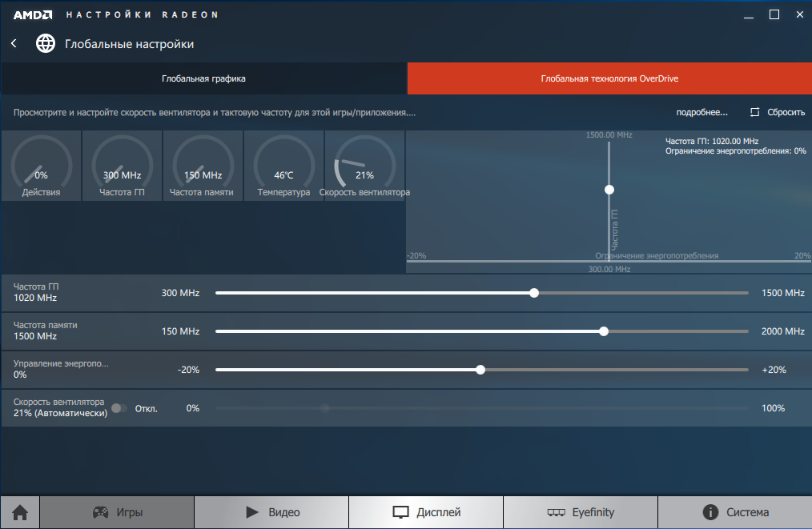Select the GPU clock gauge showing 300 MHz

pos(122,166)
